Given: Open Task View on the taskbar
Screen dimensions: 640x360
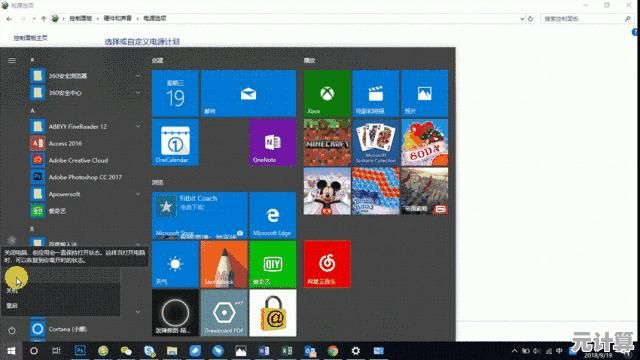Looking at the screenshot, I should [x=56, y=351].
